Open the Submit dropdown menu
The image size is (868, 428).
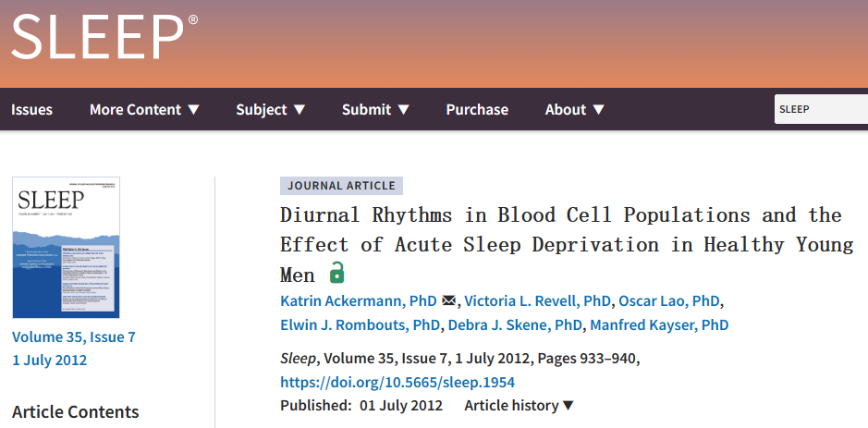pos(375,110)
